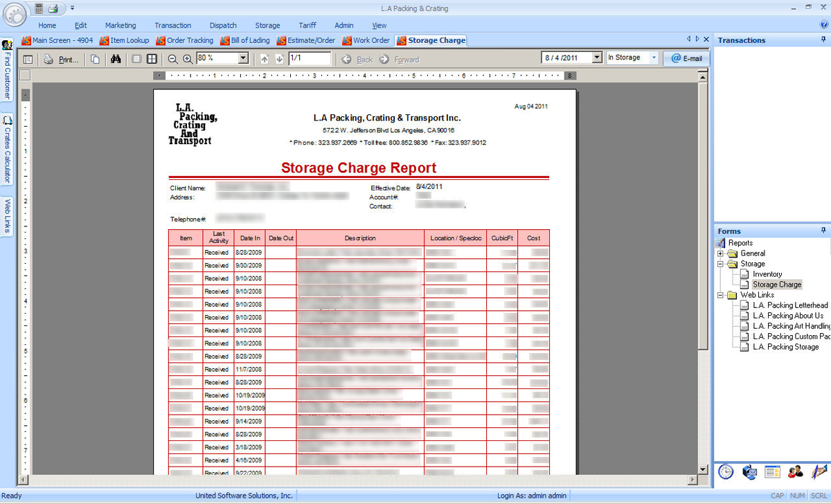The height and width of the screenshot is (504, 831).
Task: Click the handshake pen icon in bottom panel
Action: tap(819, 471)
